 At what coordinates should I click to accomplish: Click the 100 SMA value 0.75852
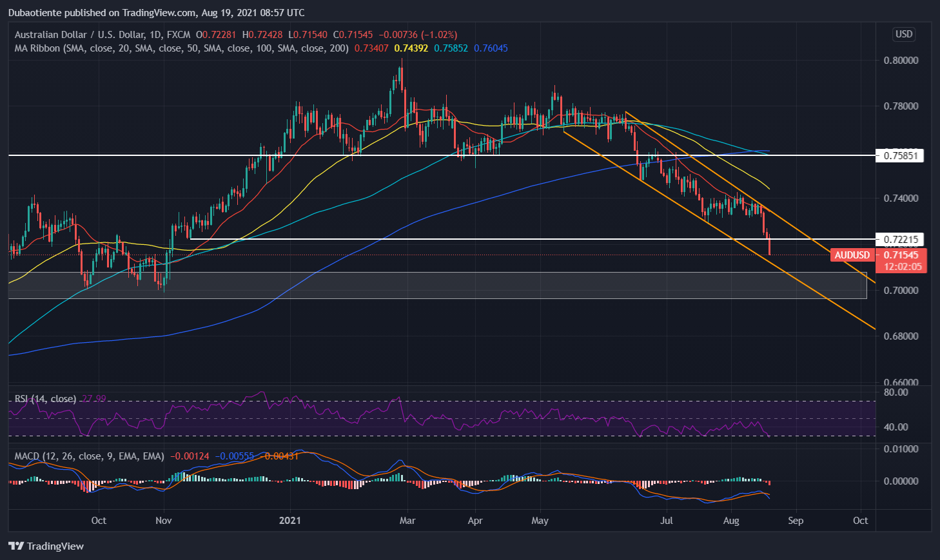click(x=451, y=48)
